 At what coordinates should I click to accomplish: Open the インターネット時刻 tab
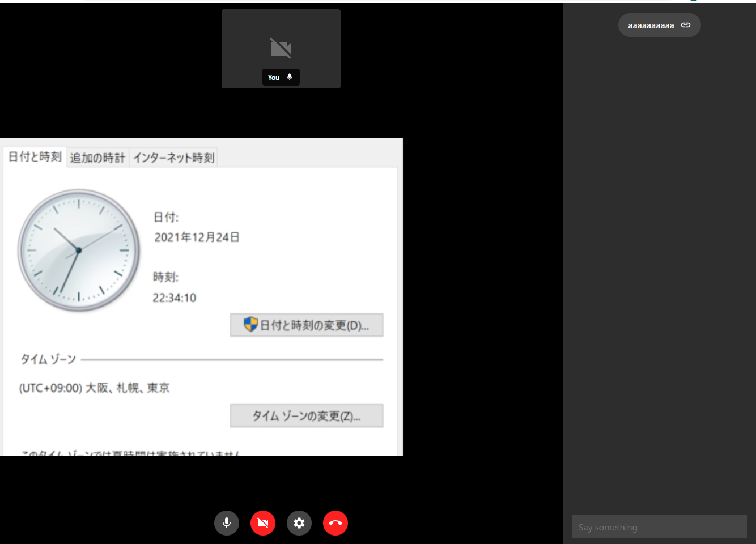(174, 158)
